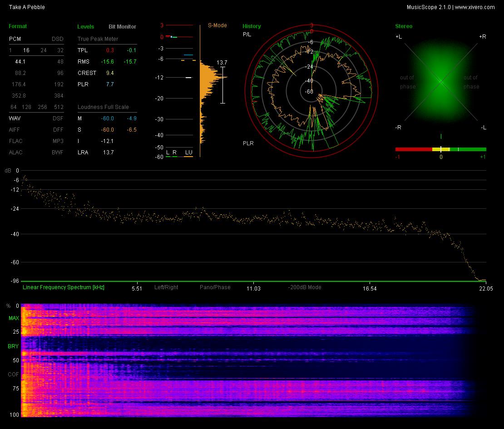
Task: Click the circular history radar display
Action: (311, 91)
